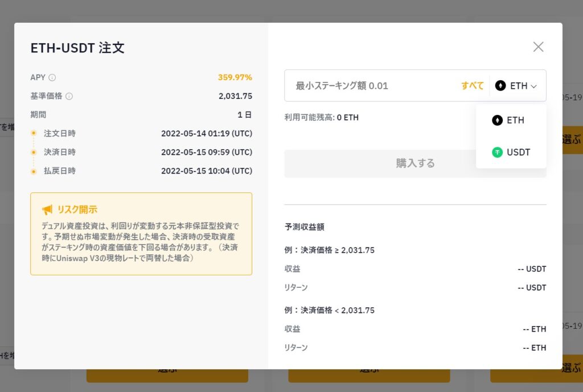Screen dimensions: 583x392
Task: Click the 購入する purchase button
Action: [415, 163]
